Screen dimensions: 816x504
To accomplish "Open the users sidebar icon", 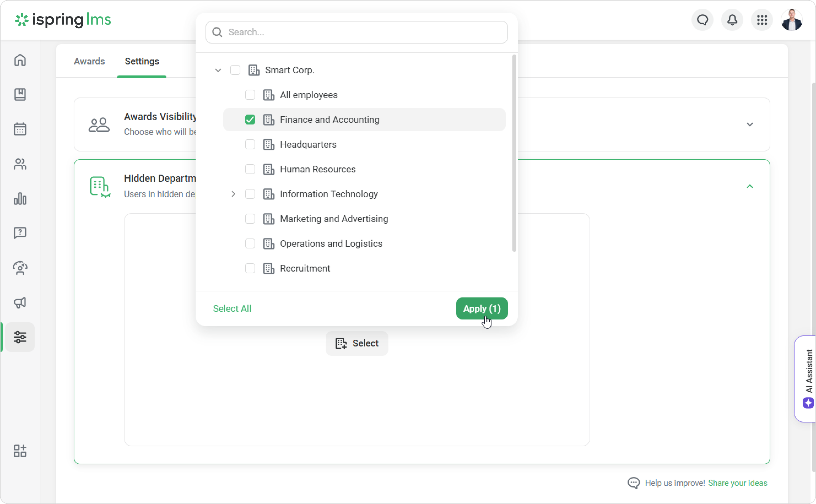I will (20, 164).
